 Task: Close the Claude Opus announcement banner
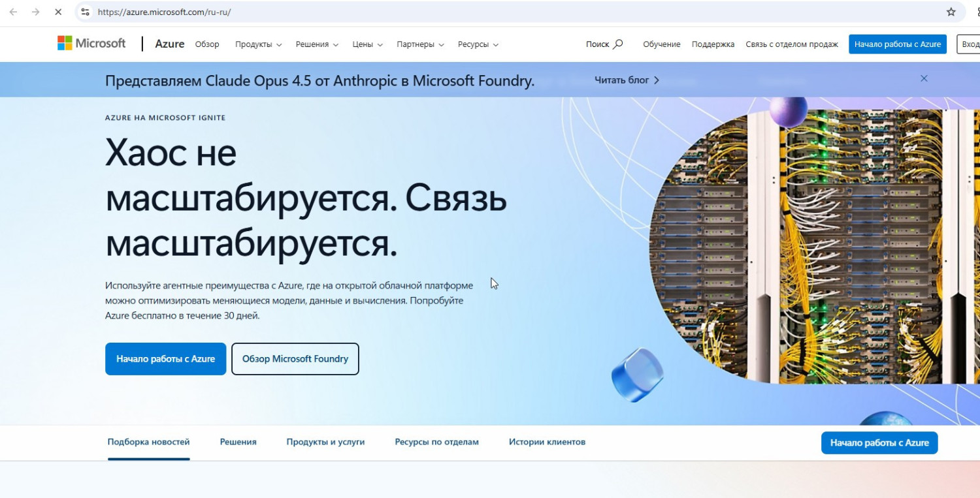coord(924,78)
